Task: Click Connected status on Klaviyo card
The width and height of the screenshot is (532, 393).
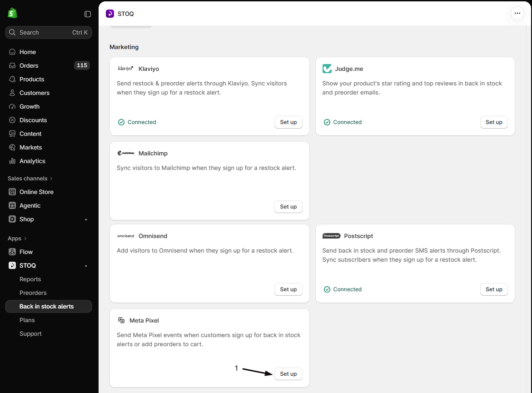Action: pos(137,122)
